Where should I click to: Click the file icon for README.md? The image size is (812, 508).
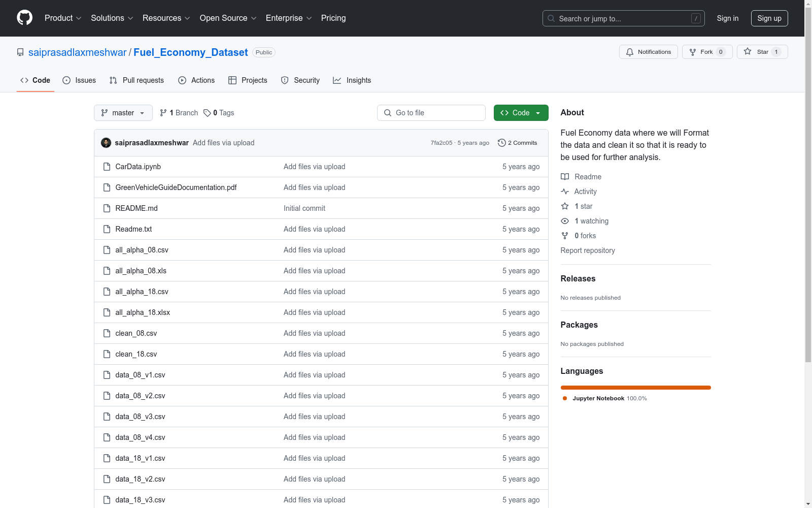[107, 208]
